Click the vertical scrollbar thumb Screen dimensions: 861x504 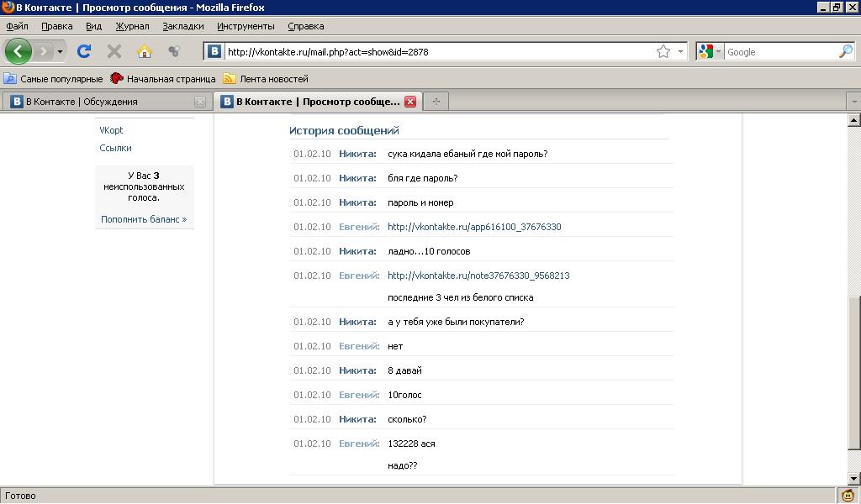(854, 373)
